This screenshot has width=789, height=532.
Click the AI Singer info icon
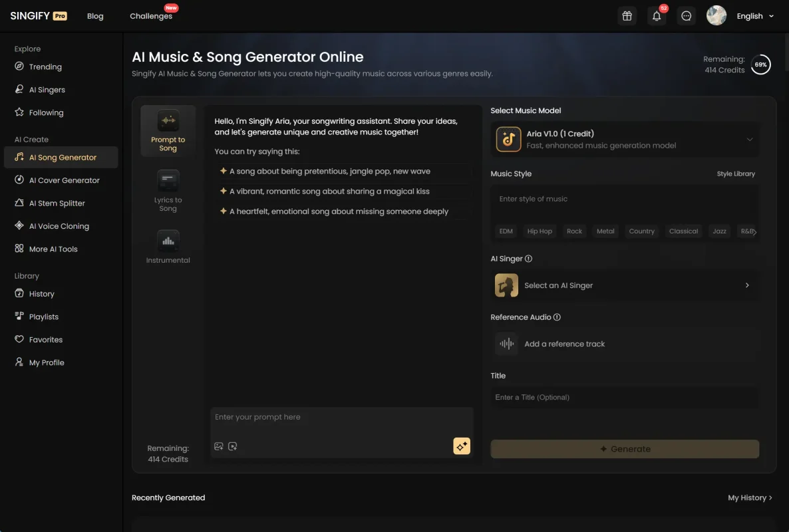(x=528, y=259)
